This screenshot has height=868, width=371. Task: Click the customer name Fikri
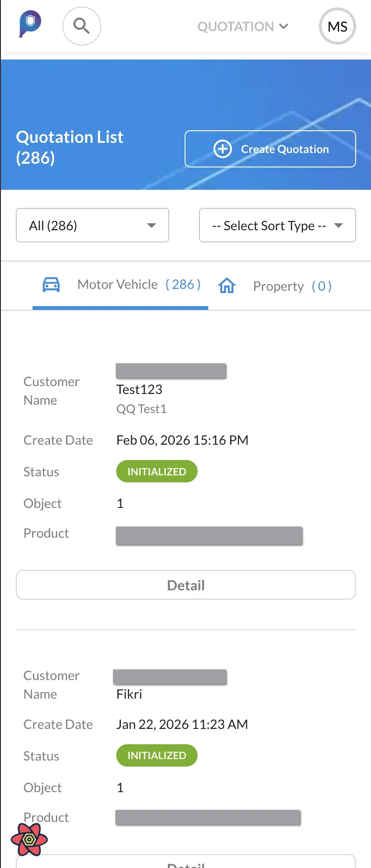coord(129,694)
